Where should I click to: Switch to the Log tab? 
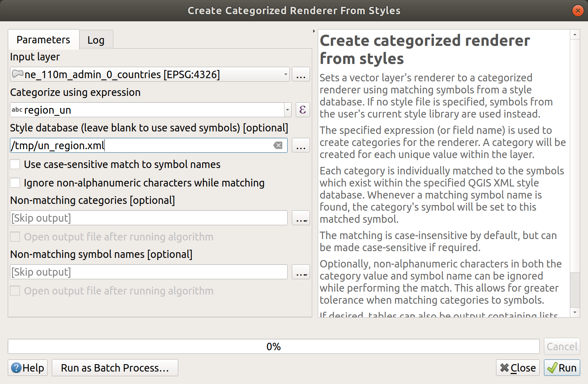(96, 40)
